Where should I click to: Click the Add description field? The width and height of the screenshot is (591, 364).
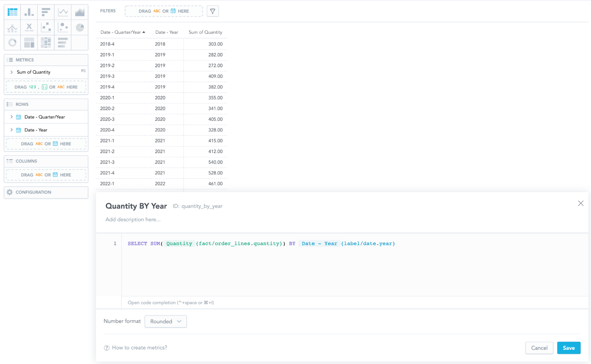click(133, 220)
